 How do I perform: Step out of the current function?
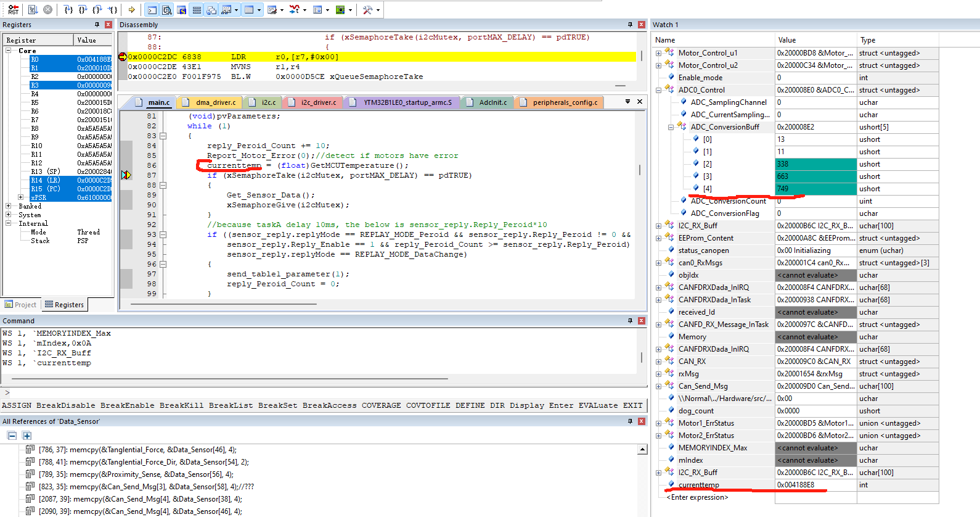[98, 9]
